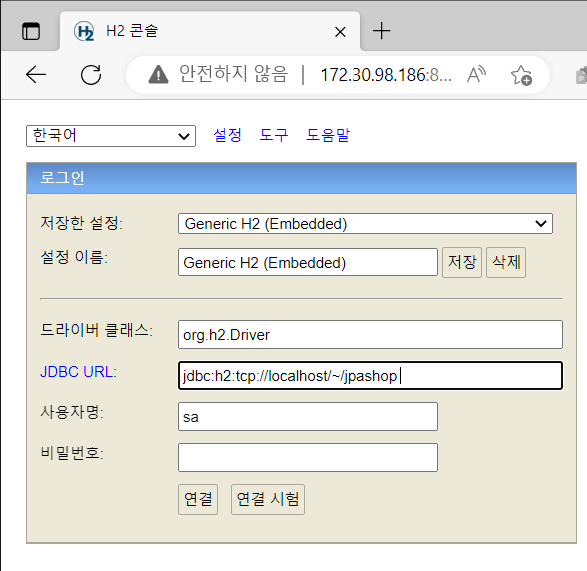
Task: Click the H2 console favicon in tab
Action: pyautogui.click(x=84, y=31)
